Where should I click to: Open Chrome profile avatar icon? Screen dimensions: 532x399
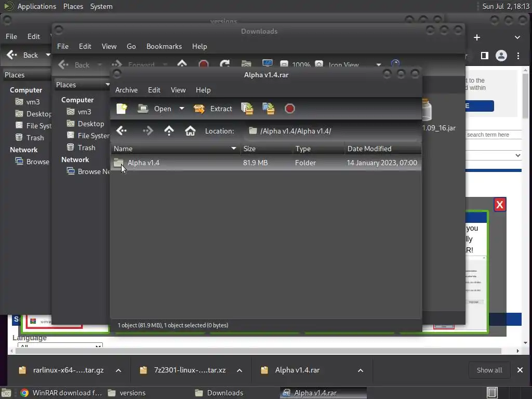click(x=501, y=56)
